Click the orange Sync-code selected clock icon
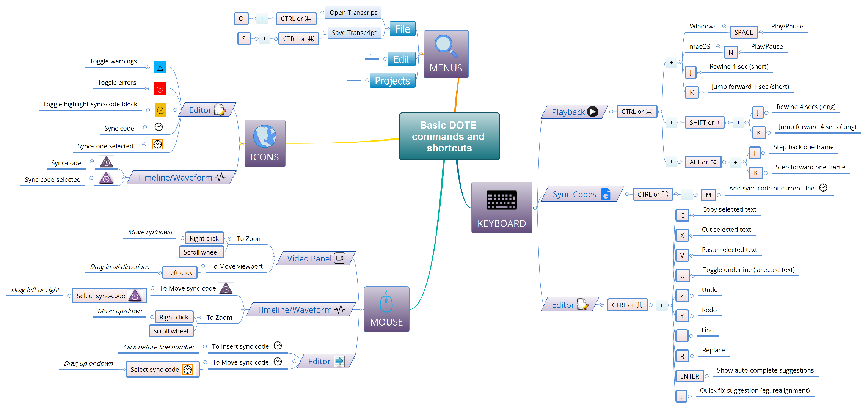The width and height of the screenshot is (868, 409). pyautogui.click(x=158, y=144)
